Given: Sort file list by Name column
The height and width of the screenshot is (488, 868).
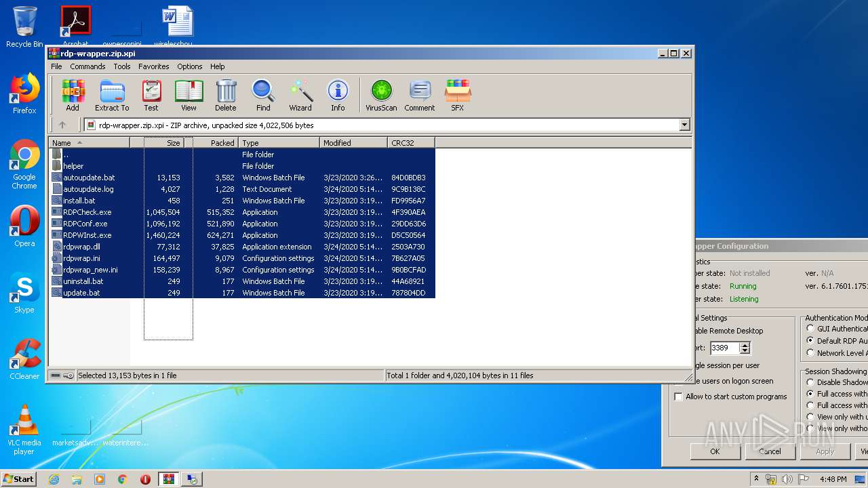Looking at the screenshot, I should pos(90,142).
